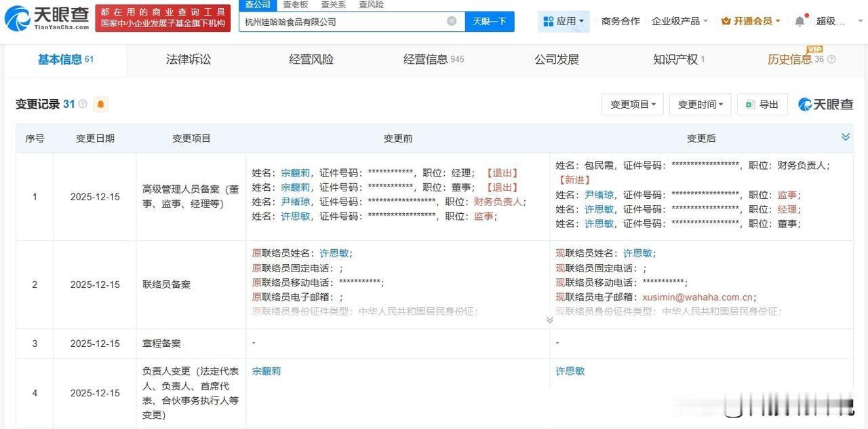Open the 变更项目 filter dropdown
Image resolution: width=868 pixels, height=429 pixels.
pos(631,104)
